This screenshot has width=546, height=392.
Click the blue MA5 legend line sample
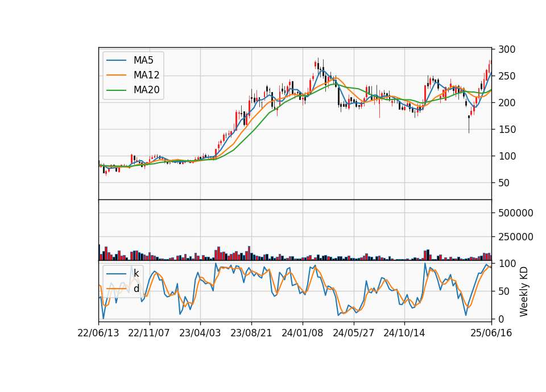(116, 61)
